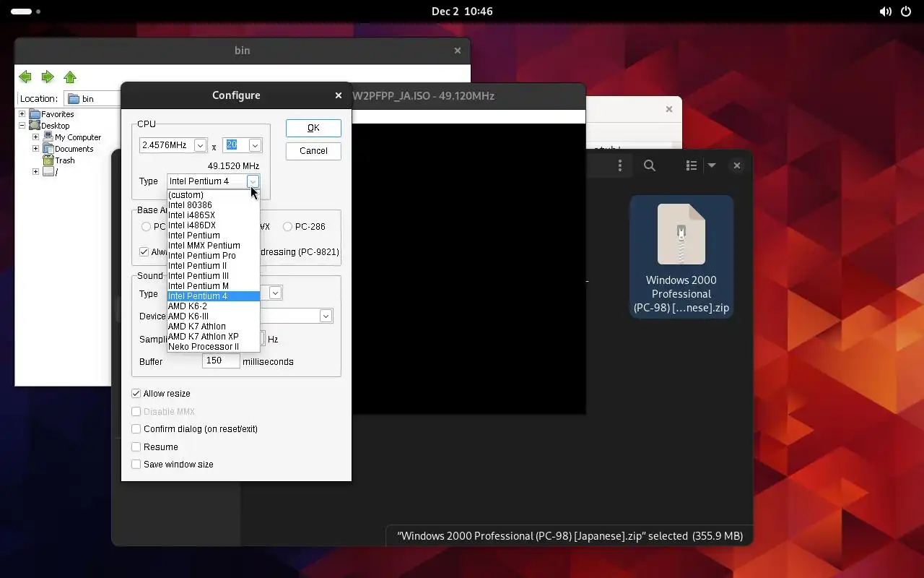Select AMD K6-2 option
Image resolution: width=924 pixels, height=578 pixels.
[213, 306]
